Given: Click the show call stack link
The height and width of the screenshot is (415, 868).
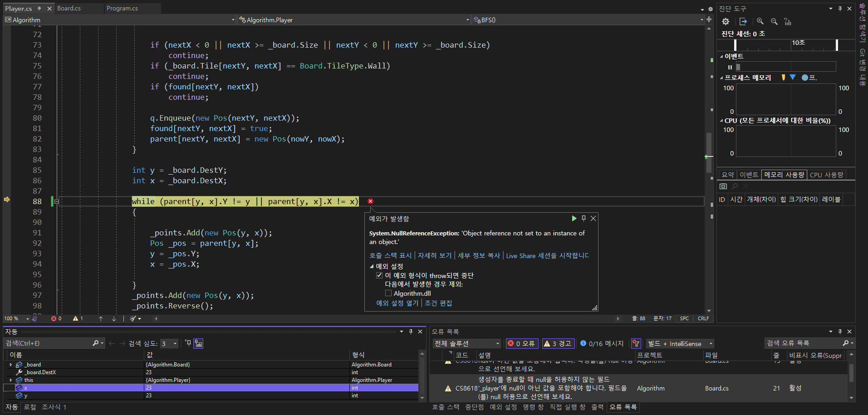Looking at the screenshot, I should click(390, 255).
